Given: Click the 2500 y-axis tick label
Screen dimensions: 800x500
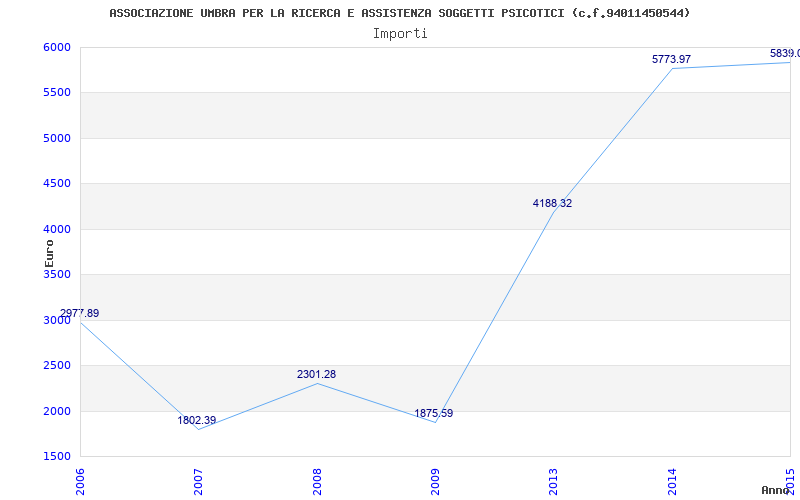Looking at the screenshot, I should (56, 365).
